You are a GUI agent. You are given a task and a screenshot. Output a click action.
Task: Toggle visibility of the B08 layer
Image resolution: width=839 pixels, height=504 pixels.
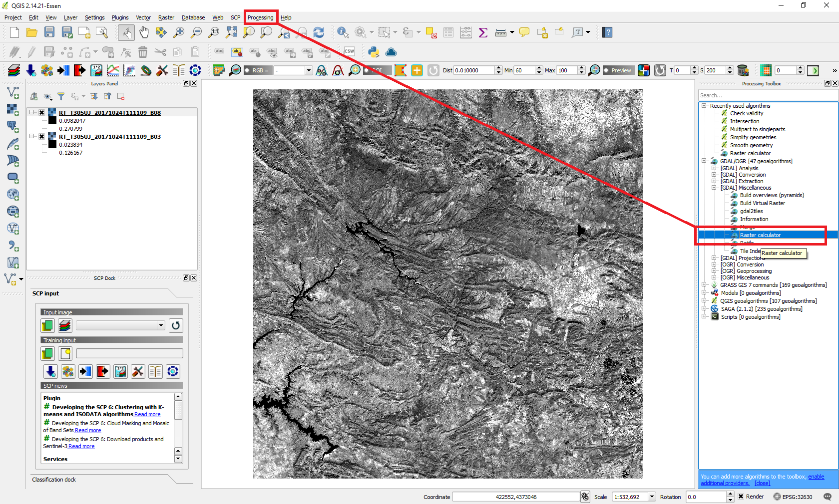[42, 113]
